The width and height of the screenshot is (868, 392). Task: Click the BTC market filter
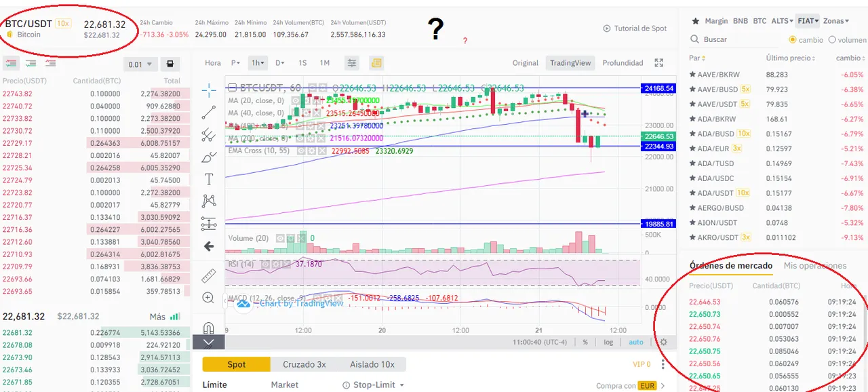click(x=759, y=21)
